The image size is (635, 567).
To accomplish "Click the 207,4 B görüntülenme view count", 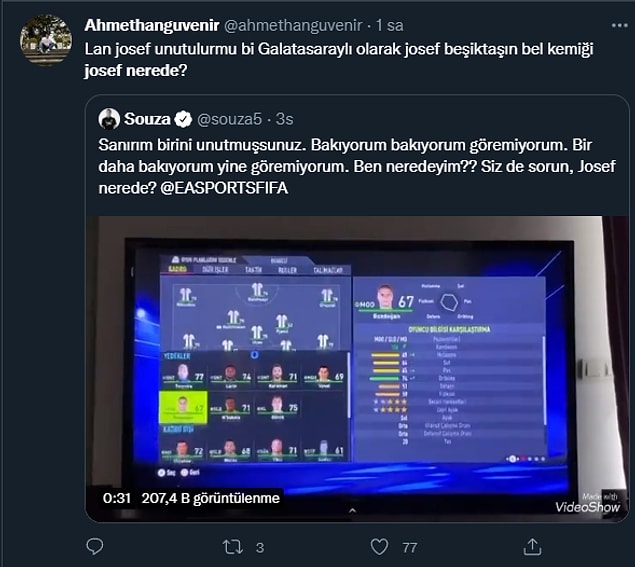I will (211, 498).
